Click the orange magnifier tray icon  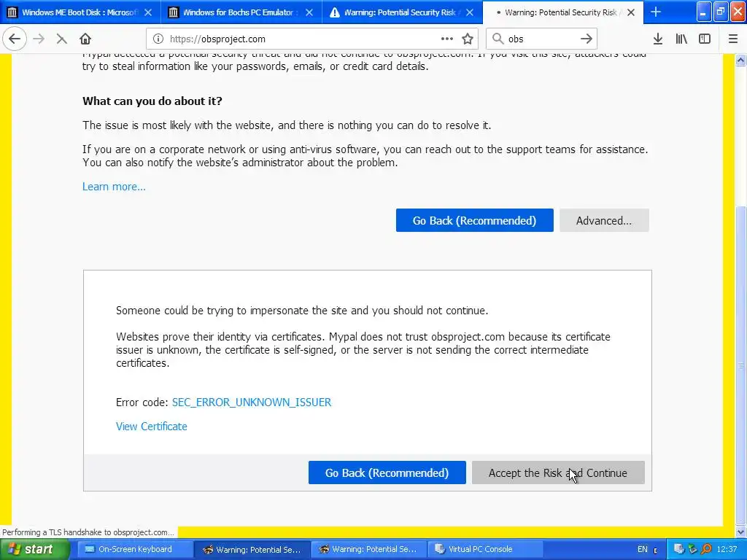706,550
